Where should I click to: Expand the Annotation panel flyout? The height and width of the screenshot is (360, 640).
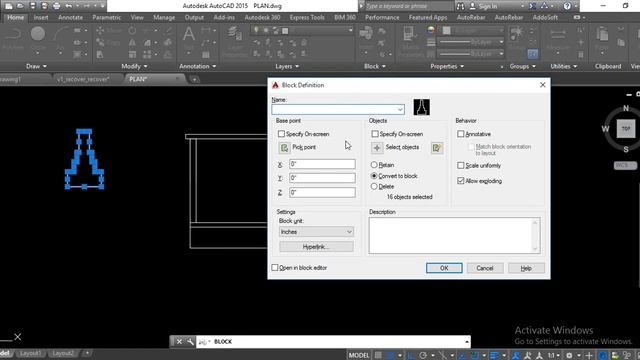tap(198, 66)
